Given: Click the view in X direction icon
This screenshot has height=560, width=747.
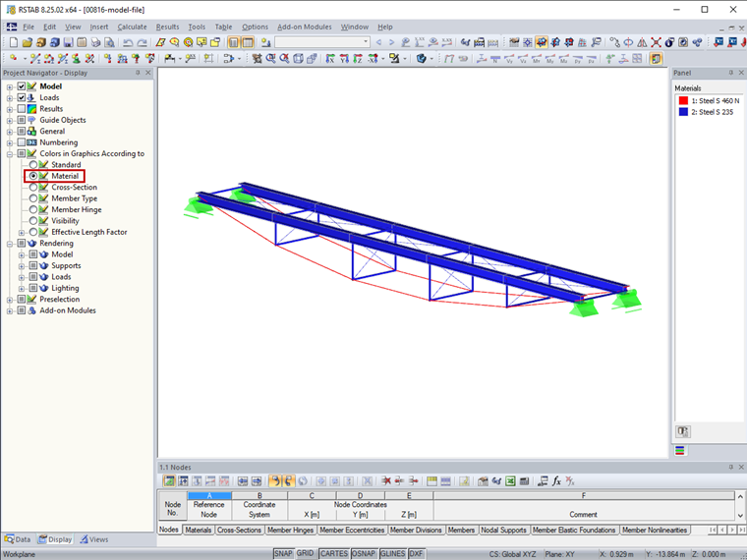Looking at the screenshot, I should coord(330,59).
